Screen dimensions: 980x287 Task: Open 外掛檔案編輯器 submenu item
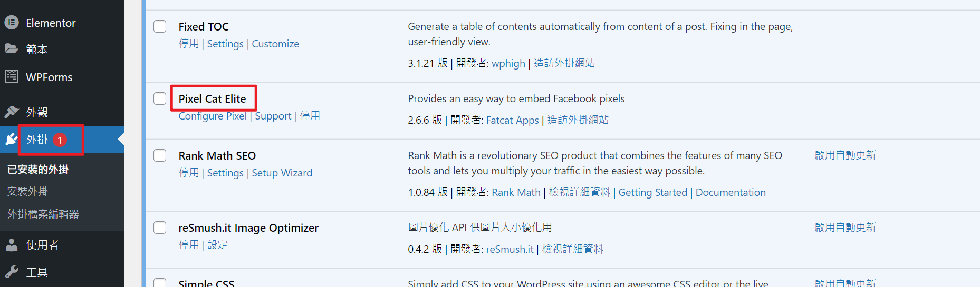43,214
